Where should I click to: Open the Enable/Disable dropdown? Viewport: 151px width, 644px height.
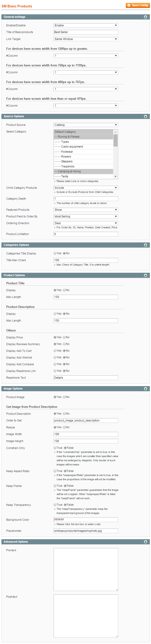tap(86, 25)
